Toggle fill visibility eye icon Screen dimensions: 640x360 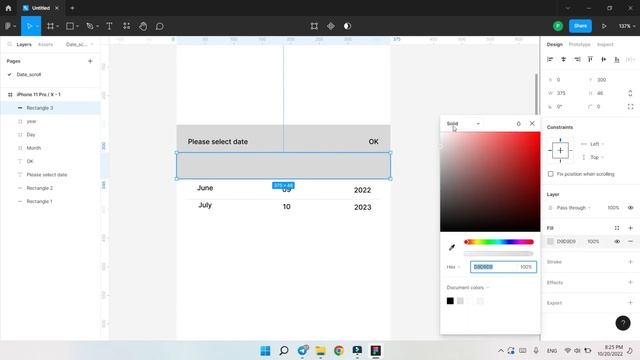coord(617,242)
